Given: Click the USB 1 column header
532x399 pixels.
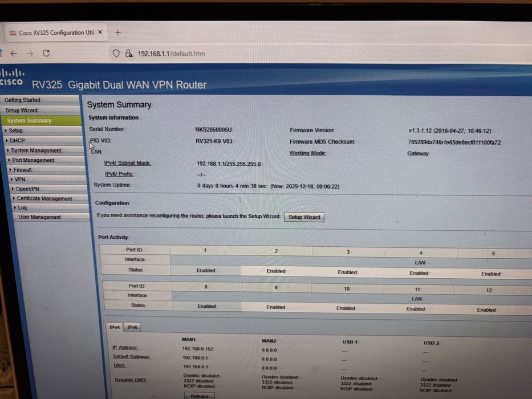Looking at the screenshot, I should [x=350, y=342].
